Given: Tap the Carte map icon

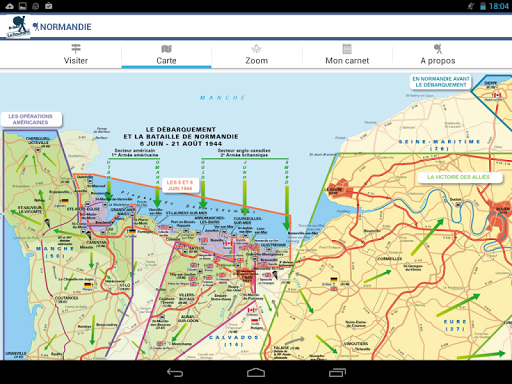Looking at the screenshot, I should point(166,49).
